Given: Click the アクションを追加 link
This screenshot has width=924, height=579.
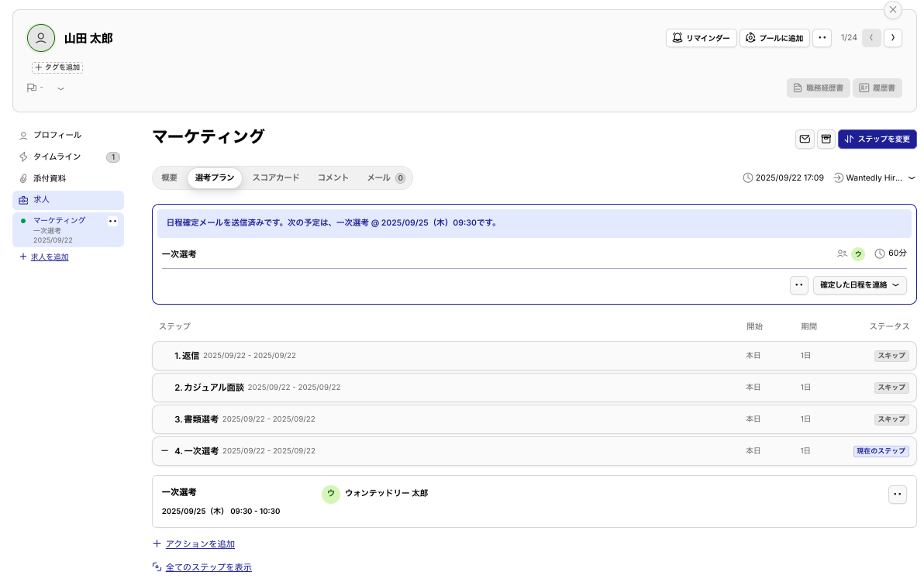Looking at the screenshot, I should [200, 544].
